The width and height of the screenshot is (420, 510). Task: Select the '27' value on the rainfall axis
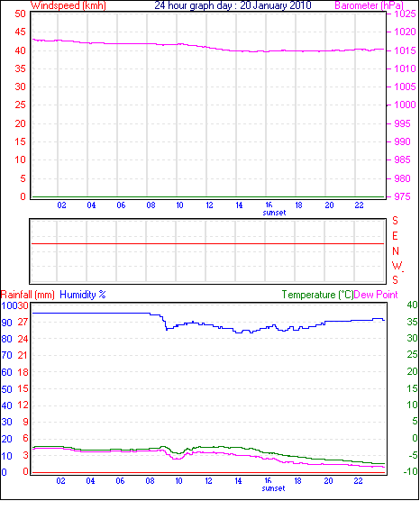pos(23,322)
